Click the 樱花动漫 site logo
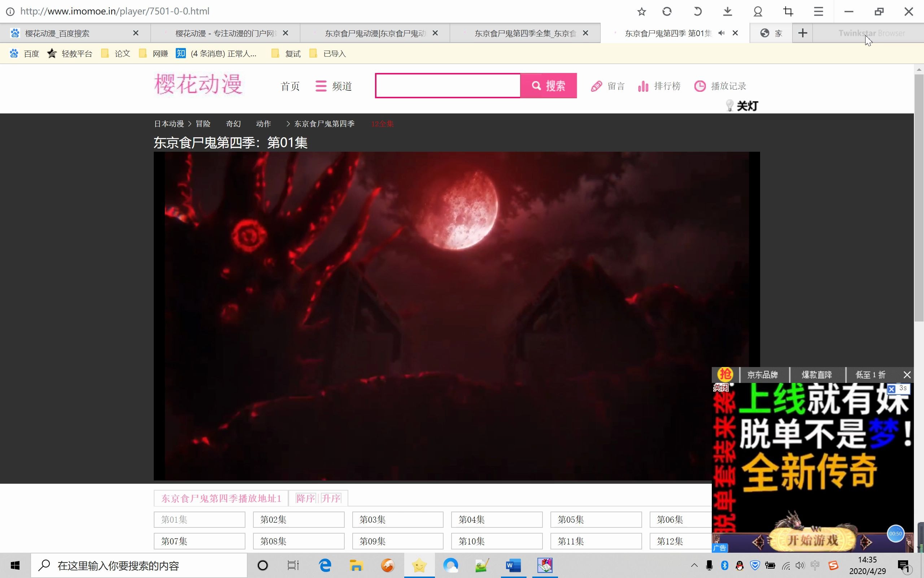This screenshot has height=578, width=924. click(198, 84)
